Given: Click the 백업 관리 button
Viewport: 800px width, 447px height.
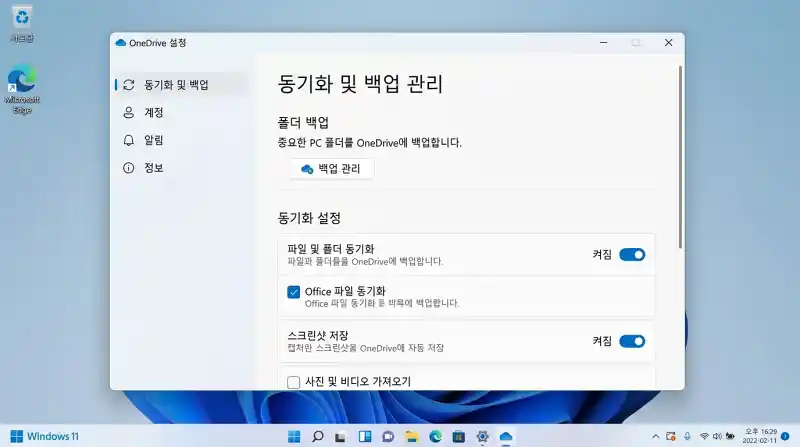Looking at the screenshot, I should 331,169.
